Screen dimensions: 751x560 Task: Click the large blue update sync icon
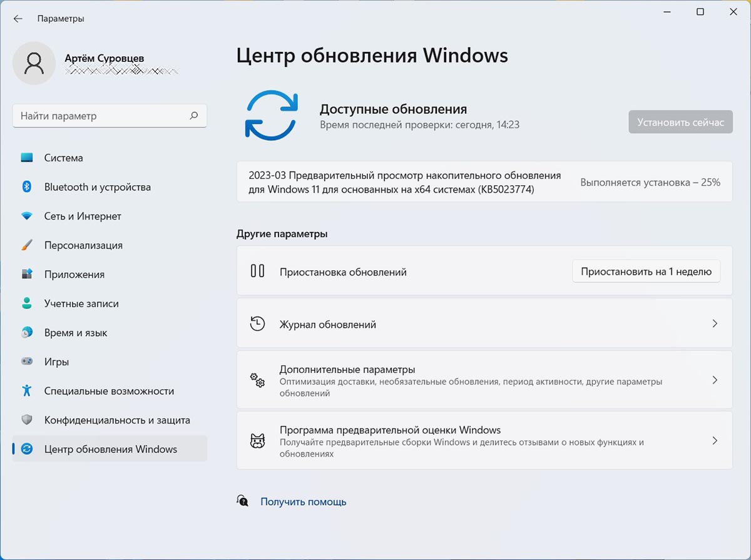coord(271,115)
